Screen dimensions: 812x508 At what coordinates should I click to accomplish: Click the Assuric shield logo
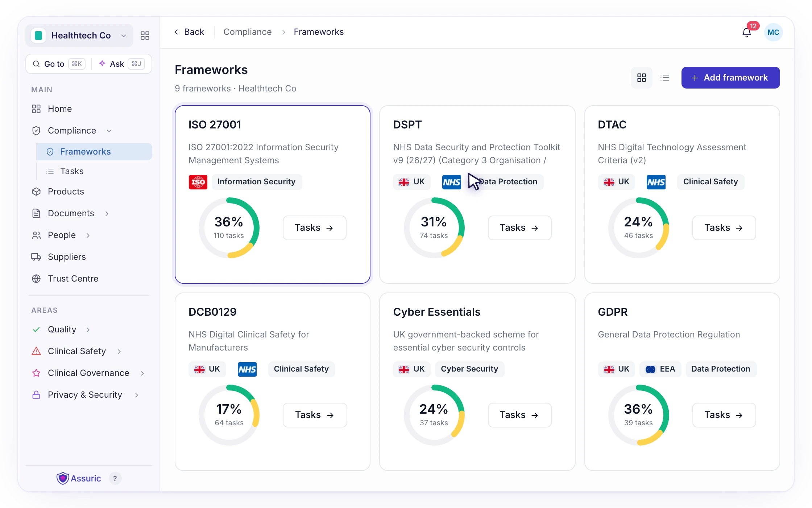point(63,478)
